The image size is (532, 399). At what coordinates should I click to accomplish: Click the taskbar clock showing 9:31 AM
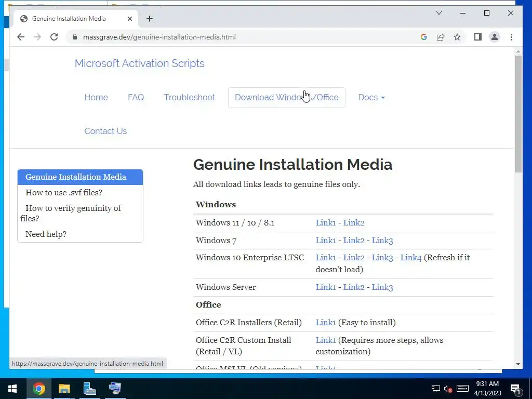point(487,389)
